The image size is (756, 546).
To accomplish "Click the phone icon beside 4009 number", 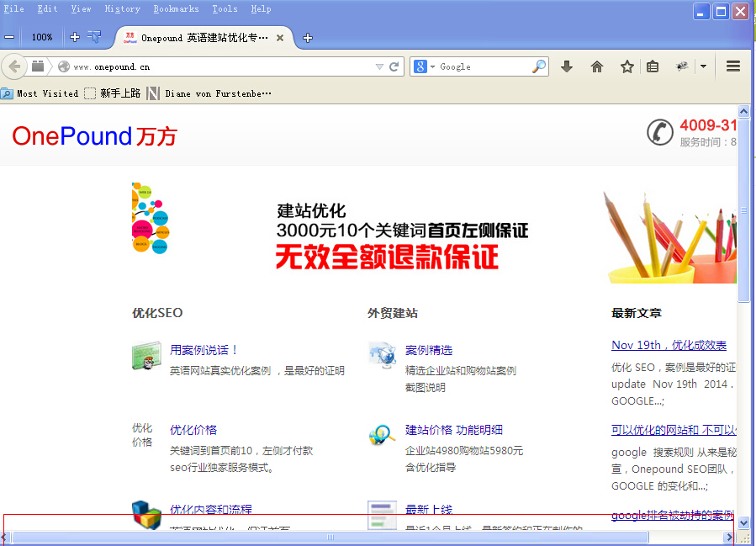I will click(659, 132).
